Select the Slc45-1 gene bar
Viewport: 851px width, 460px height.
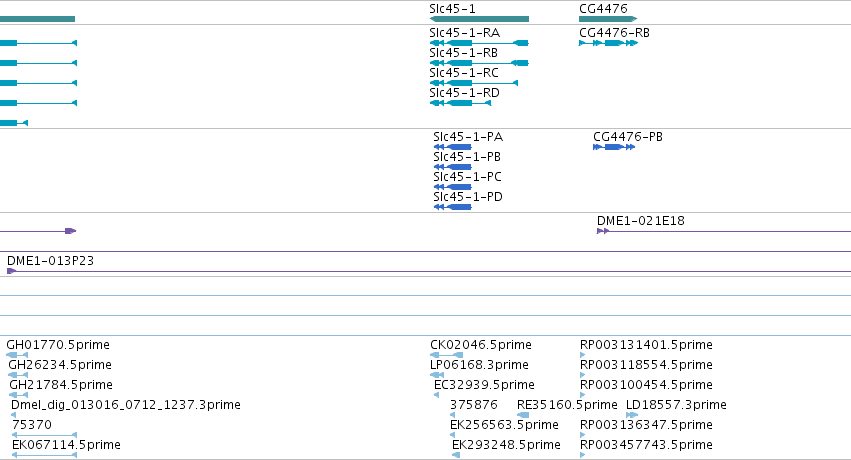pos(479,19)
